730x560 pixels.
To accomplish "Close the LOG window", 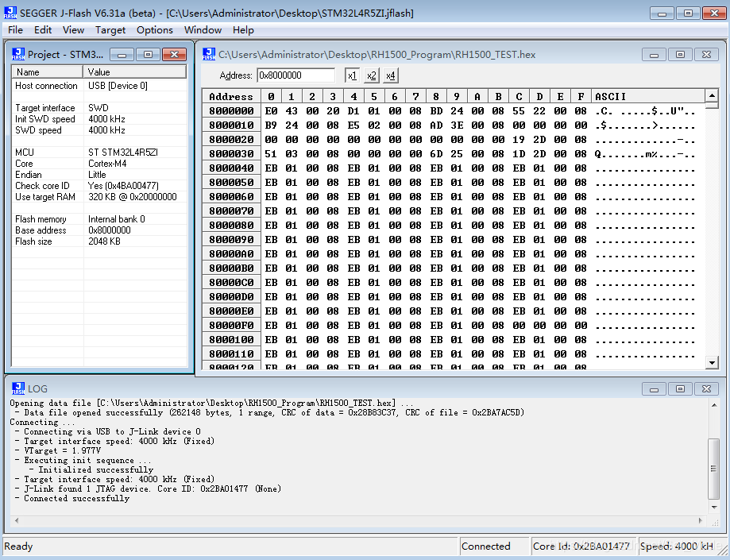I will (x=706, y=388).
